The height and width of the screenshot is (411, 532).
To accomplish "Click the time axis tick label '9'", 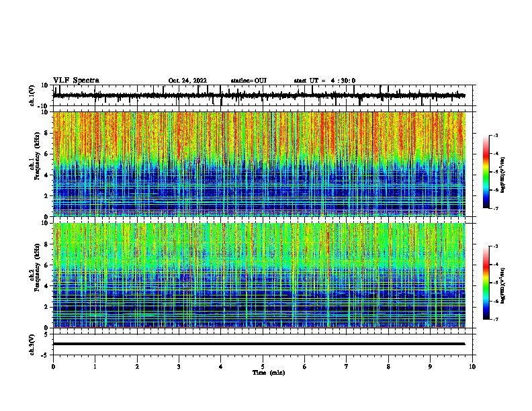I will click(430, 367).
